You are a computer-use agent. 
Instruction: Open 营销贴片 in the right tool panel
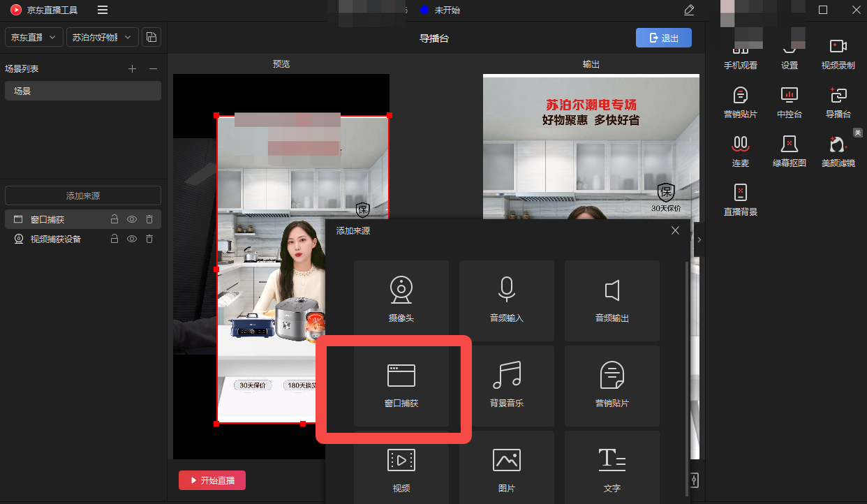(741, 103)
